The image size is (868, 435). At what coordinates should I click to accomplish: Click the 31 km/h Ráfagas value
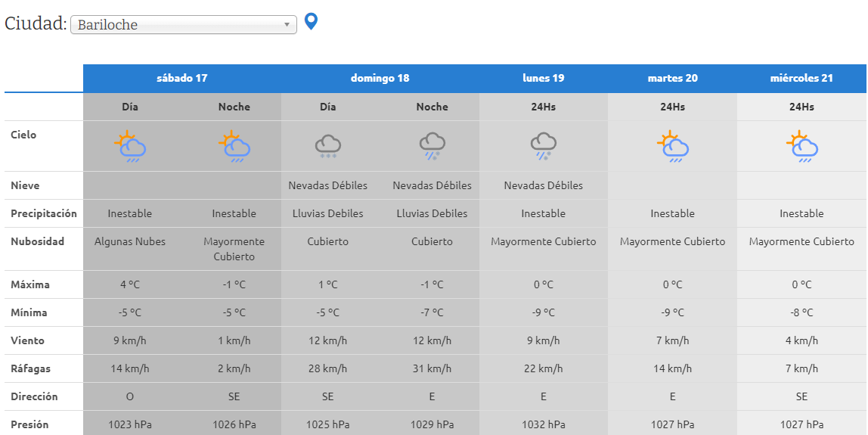click(x=432, y=368)
